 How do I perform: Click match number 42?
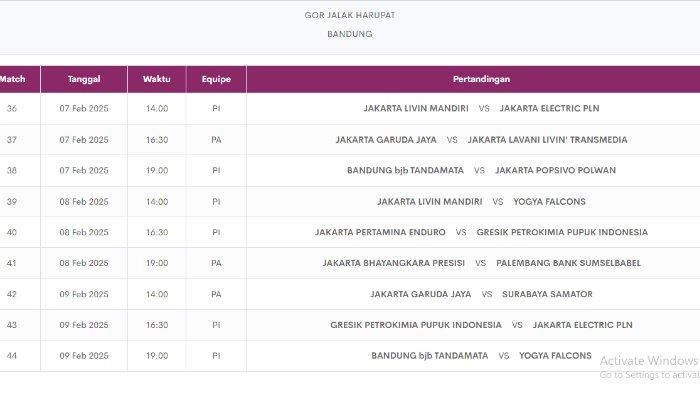point(12,294)
